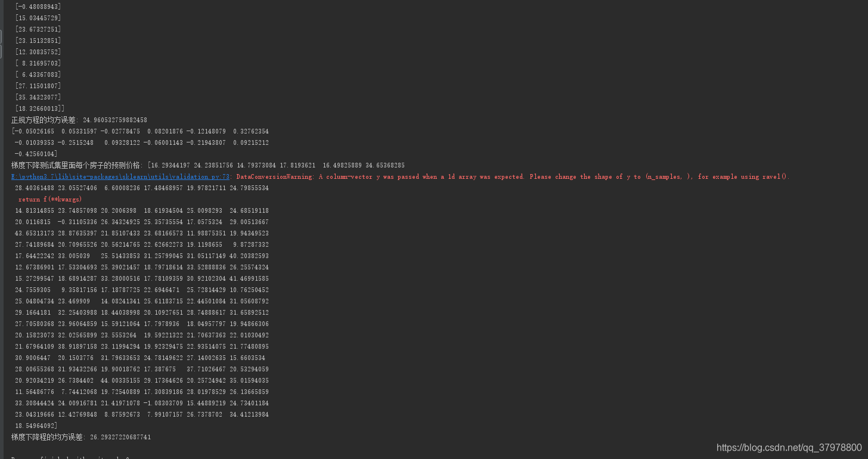Select the 正规方程的均方误差 result line

coord(79,120)
